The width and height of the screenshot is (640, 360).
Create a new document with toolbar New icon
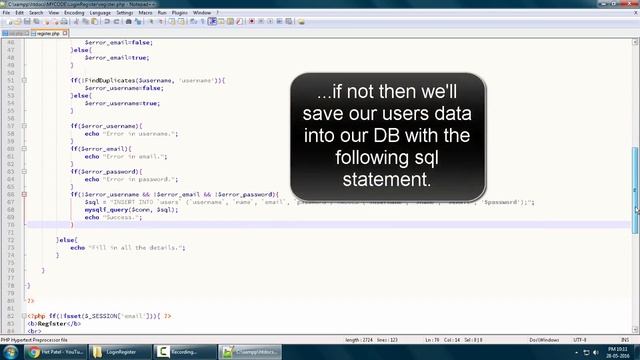pos(9,21)
